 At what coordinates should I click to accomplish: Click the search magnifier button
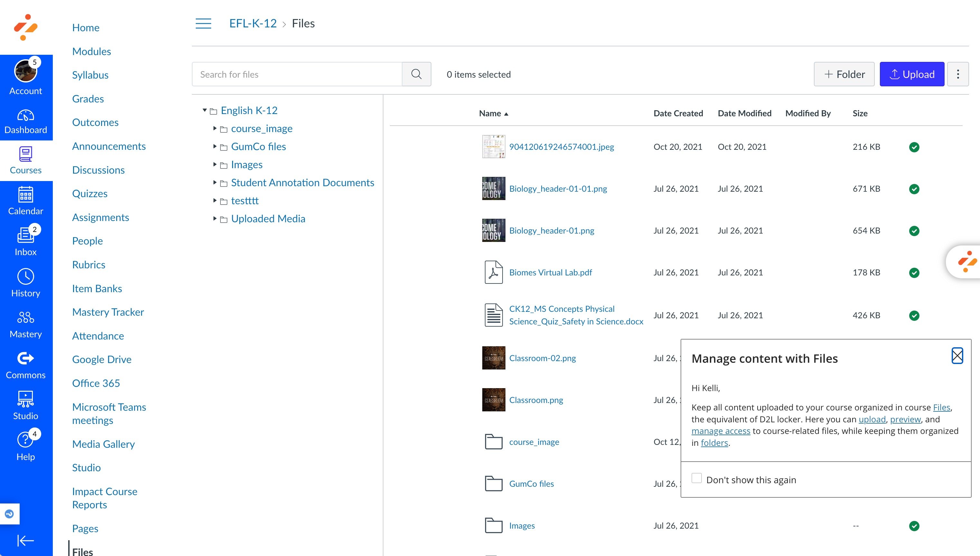point(416,74)
